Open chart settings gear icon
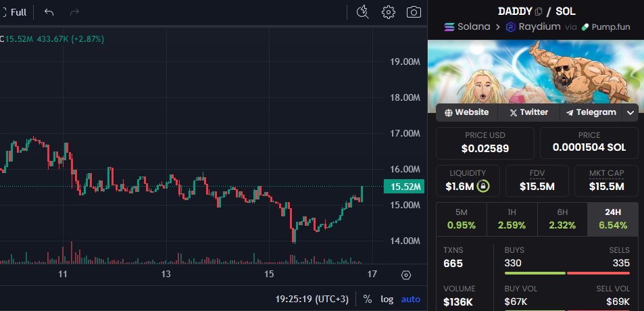 coord(388,12)
